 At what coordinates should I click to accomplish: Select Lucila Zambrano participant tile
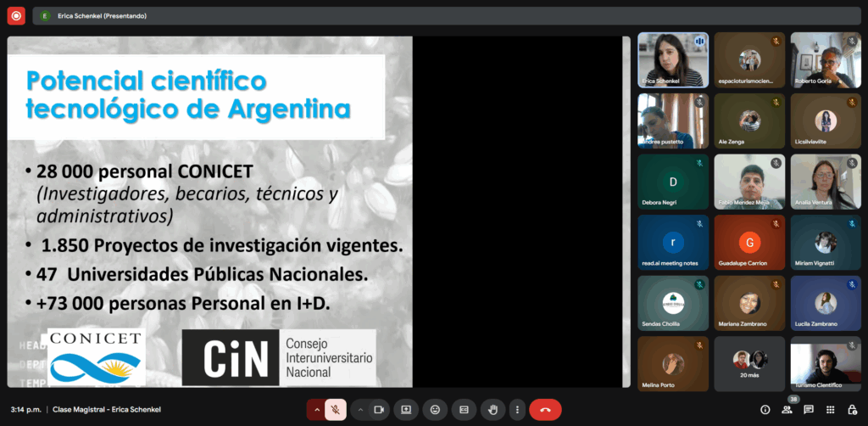point(826,303)
